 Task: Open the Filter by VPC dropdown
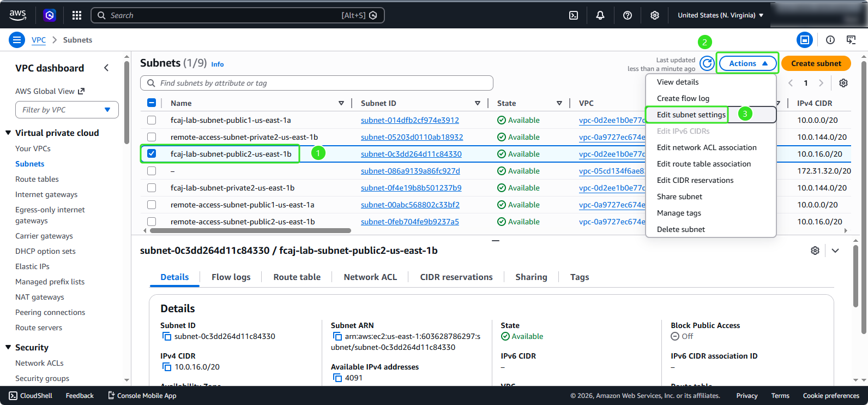click(67, 110)
